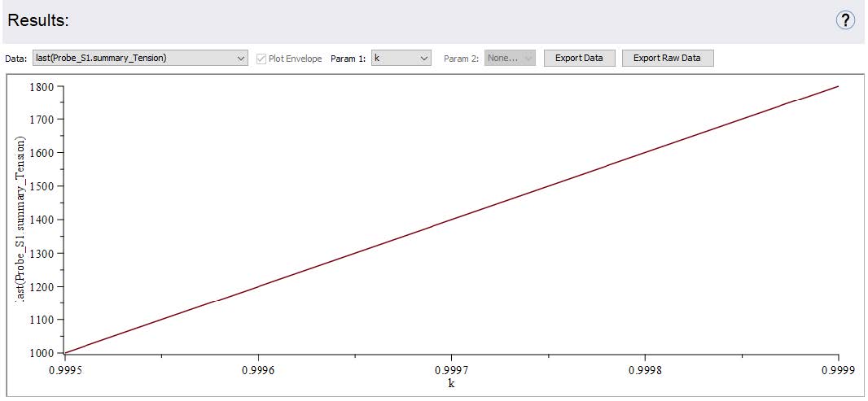
Task: Click the Data label before the dropdown
Action: (x=15, y=59)
